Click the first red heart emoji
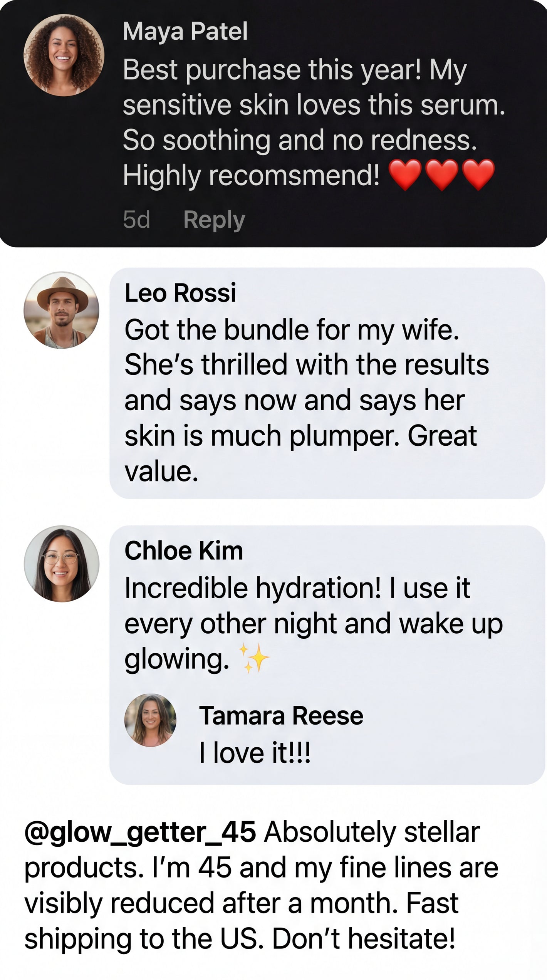This screenshot has width=547, height=980. pyautogui.click(x=404, y=175)
